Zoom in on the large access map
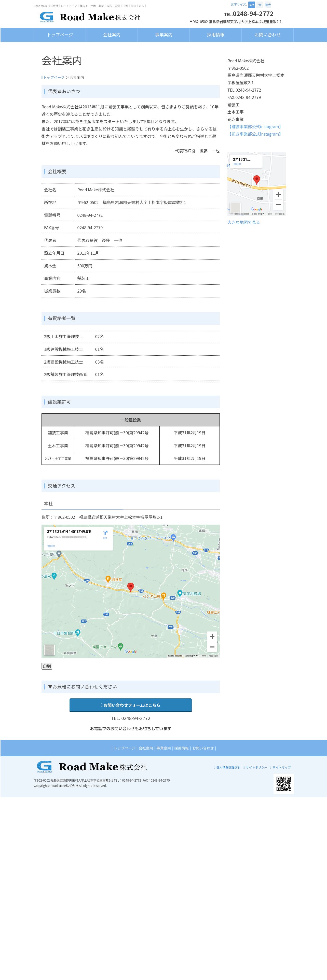327x980 pixels. pyautogui.click(x=212, y=637)
